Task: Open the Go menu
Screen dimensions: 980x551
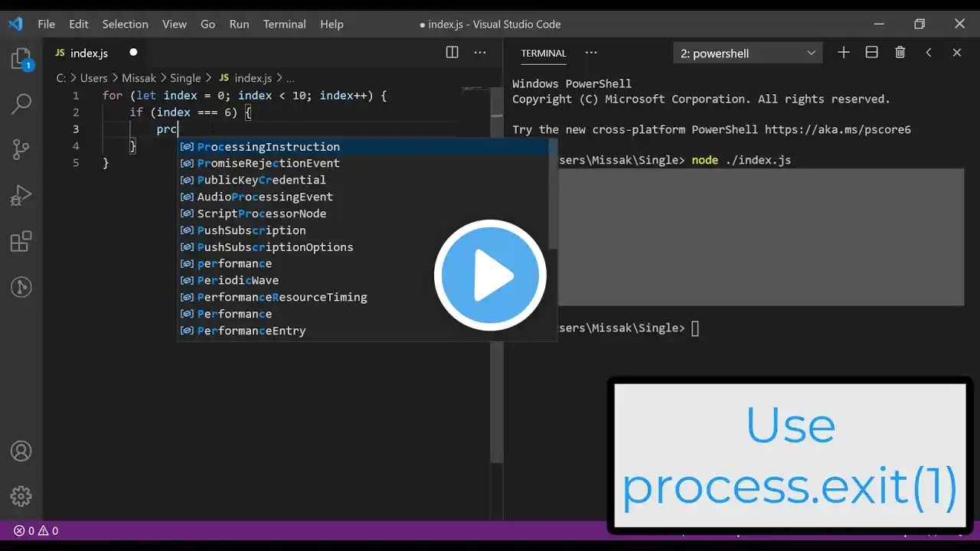Action: (x=208, y=24)
